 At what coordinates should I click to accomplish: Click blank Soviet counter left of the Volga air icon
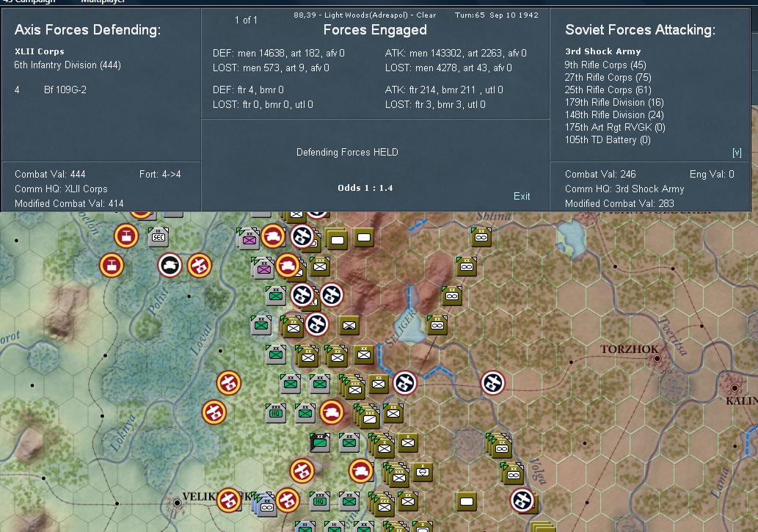click(467, 501)
